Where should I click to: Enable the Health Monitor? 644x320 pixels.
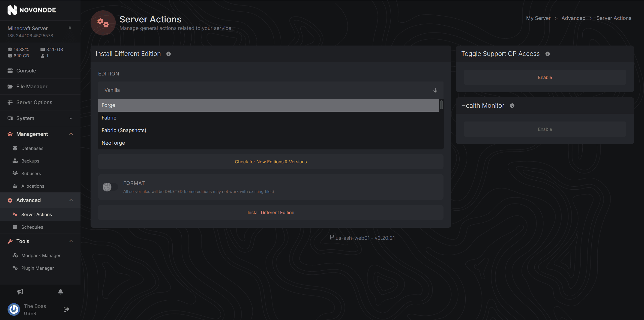[x=545, y=129]
